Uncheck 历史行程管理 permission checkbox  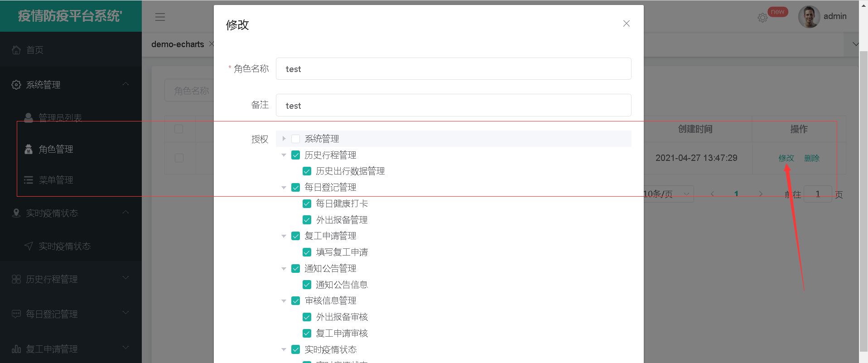point(295,155)
